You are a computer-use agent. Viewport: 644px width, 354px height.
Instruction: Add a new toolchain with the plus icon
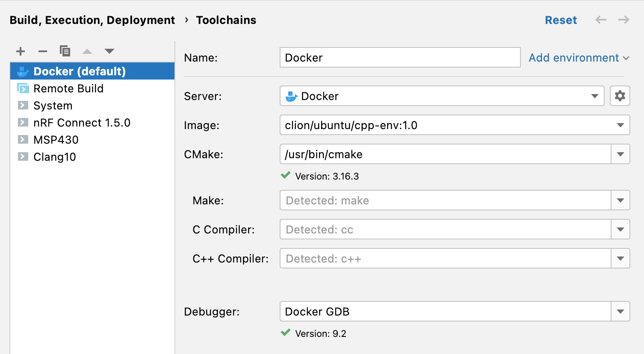pyautogui.click(x=20, y=51)
